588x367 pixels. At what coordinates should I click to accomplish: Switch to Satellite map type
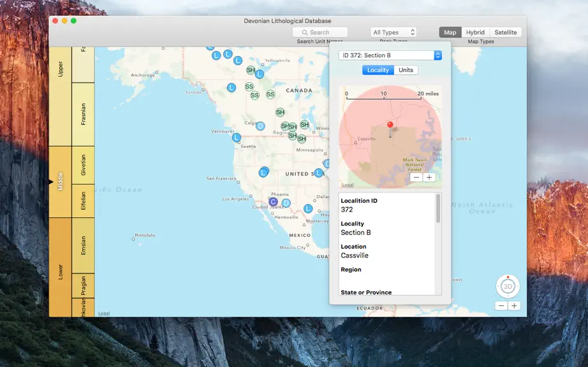point(506,32)
